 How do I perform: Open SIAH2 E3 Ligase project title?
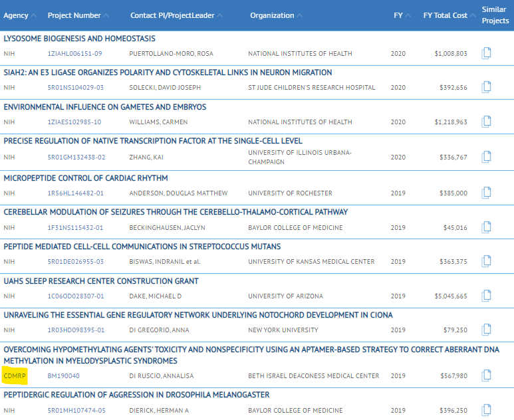[x=168, y=72]
